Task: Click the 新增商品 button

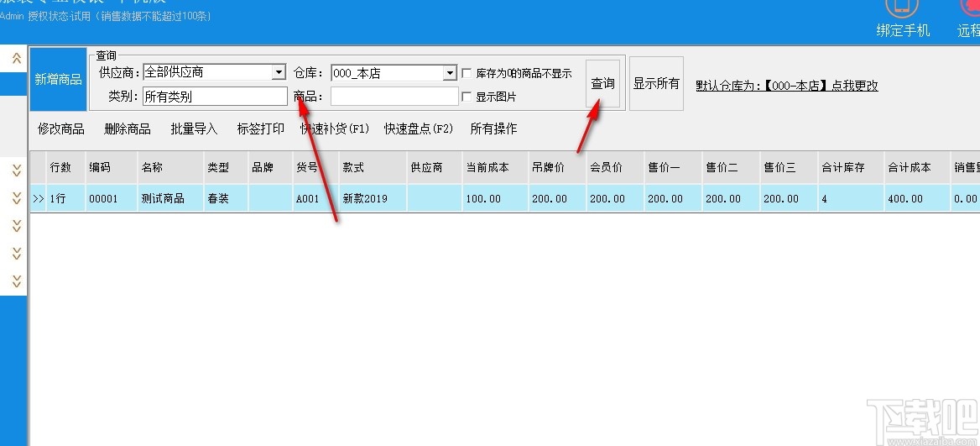Action: point(58,80)
